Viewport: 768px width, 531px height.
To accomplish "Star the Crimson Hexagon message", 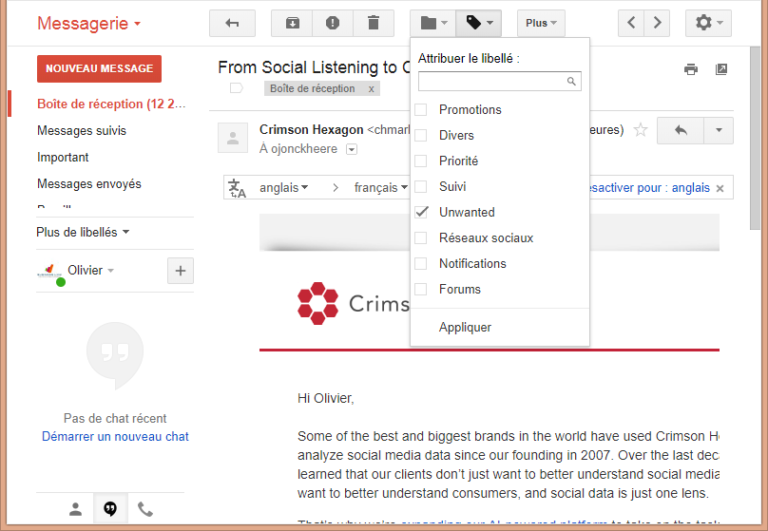I will [640, 130].
